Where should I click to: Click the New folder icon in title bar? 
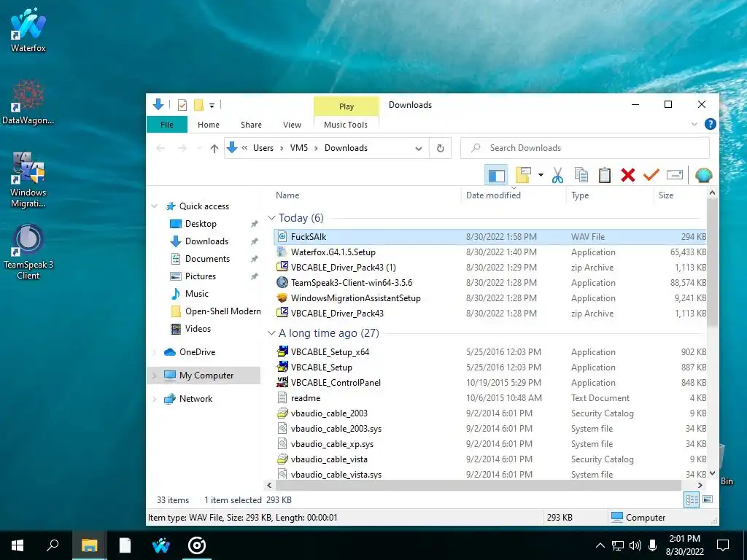click(x=198, y=105)
